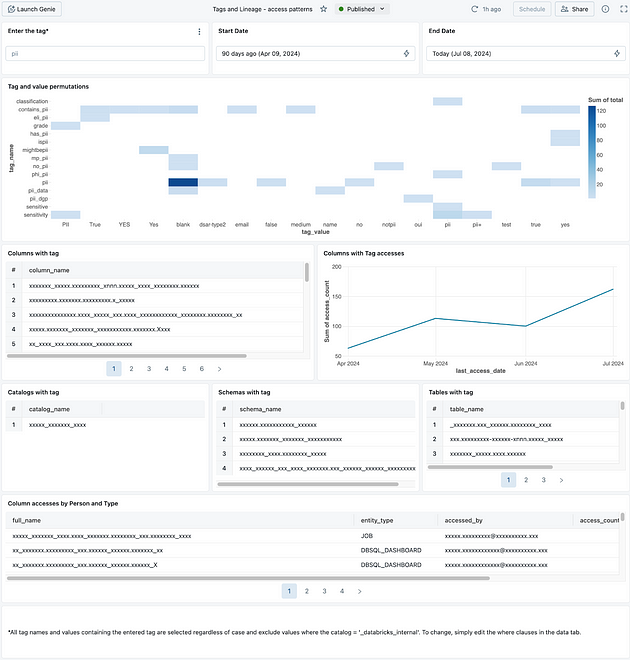Open the dashboard info icon
Viewport: 630px width, 660px height.
coord(605,9)
